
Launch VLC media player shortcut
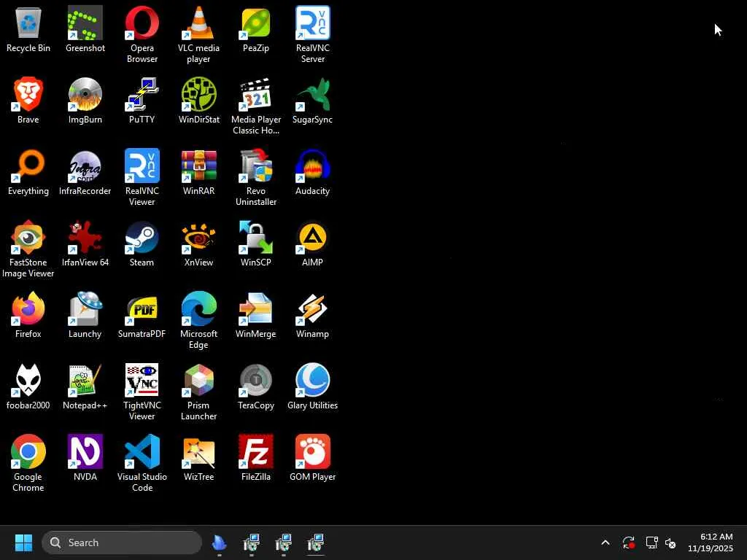198,35
